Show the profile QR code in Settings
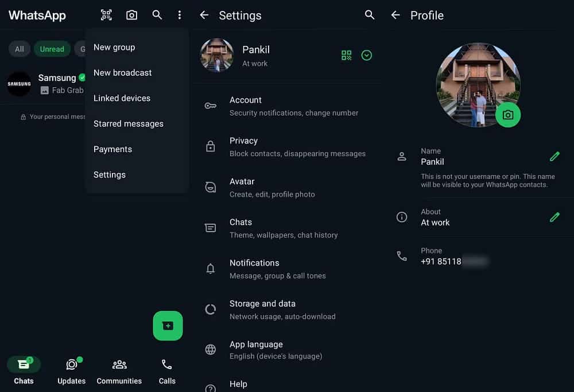The image size is (574, 392). (346, 55)
